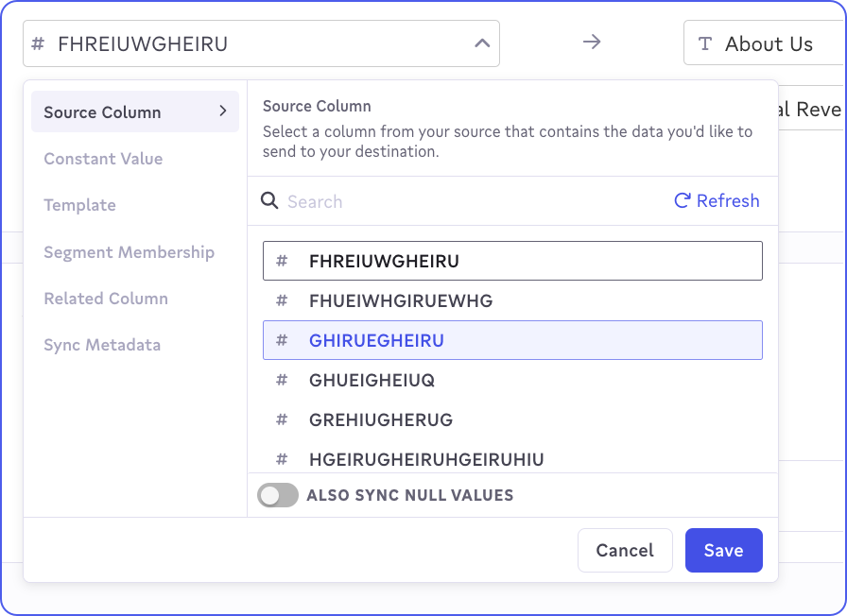Click the hash icon beside GREHIUGHERUG
The width and height of the screenshot is (847, 616).
282,420
